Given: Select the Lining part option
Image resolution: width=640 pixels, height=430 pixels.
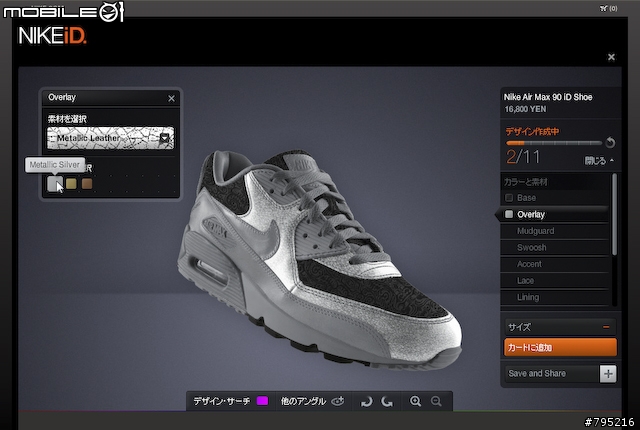Looking at the screenshot, I should 555,297.
